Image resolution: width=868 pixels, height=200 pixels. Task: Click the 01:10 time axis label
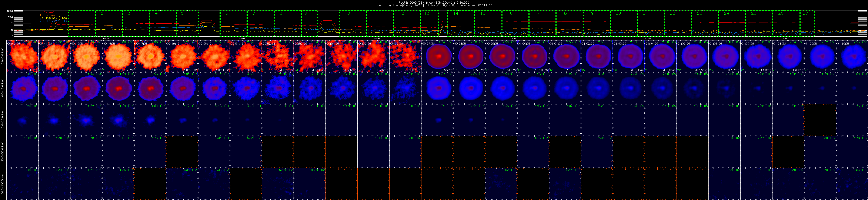pos(783,39)
